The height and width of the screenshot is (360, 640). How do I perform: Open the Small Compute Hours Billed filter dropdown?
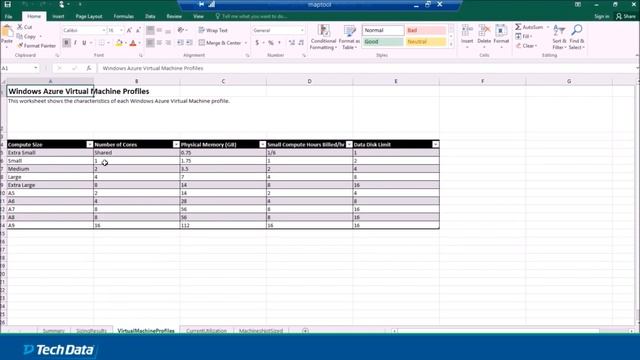click(x=349, y=144)
